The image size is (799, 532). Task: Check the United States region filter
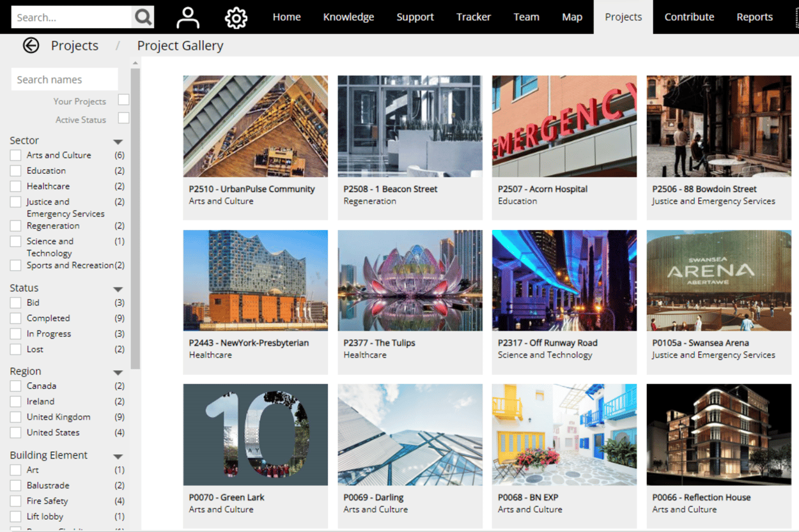(x=16, y=432)
